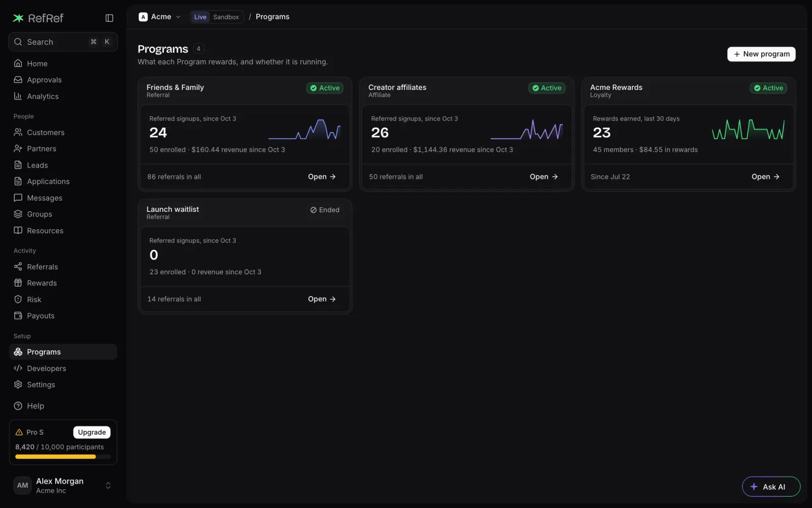The height and width of the screenshot is (508, 812).
Task: Click the Groups layers icon
Action: point(18,214)
